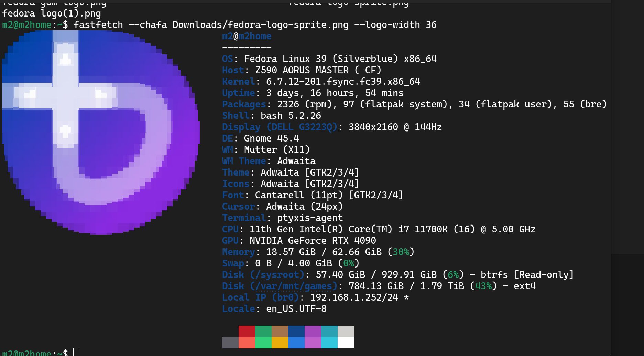Select the bright green swatch in the bottom palette row
This screenshot has width=644, height=356.
coord(263,343)
